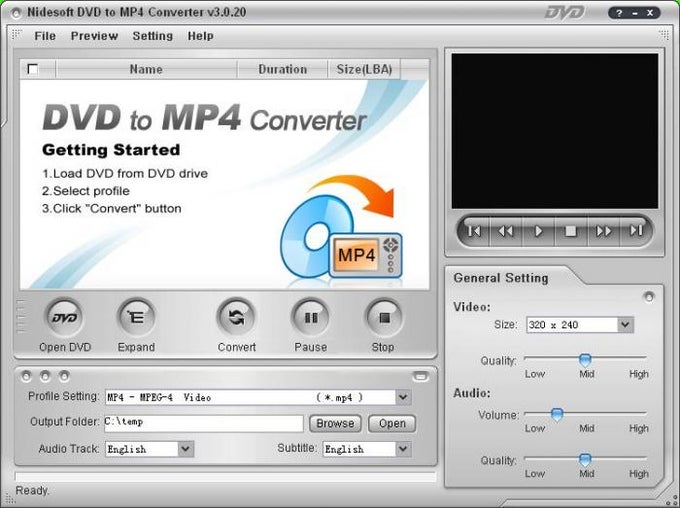Skip to previous chapter in player

[474, 231]
